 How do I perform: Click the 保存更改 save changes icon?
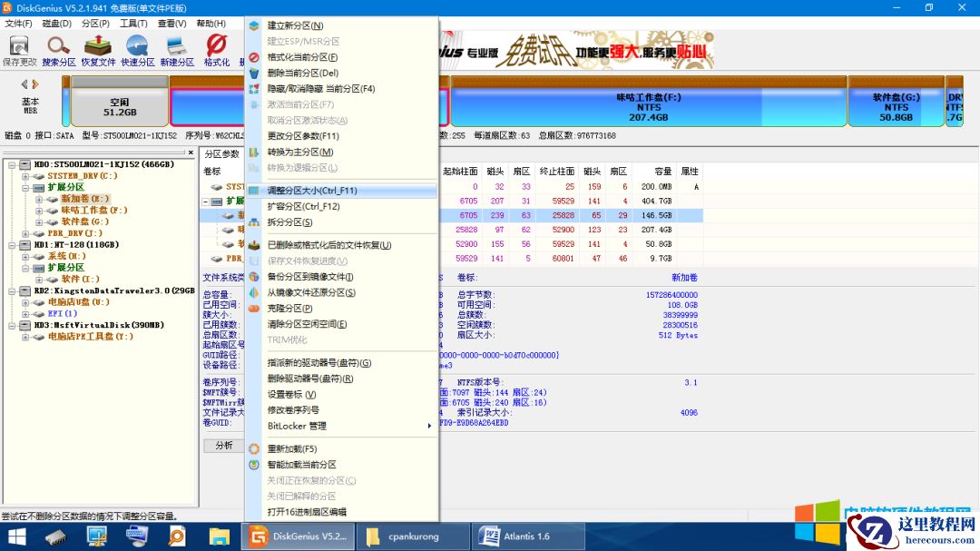point(20,48)
